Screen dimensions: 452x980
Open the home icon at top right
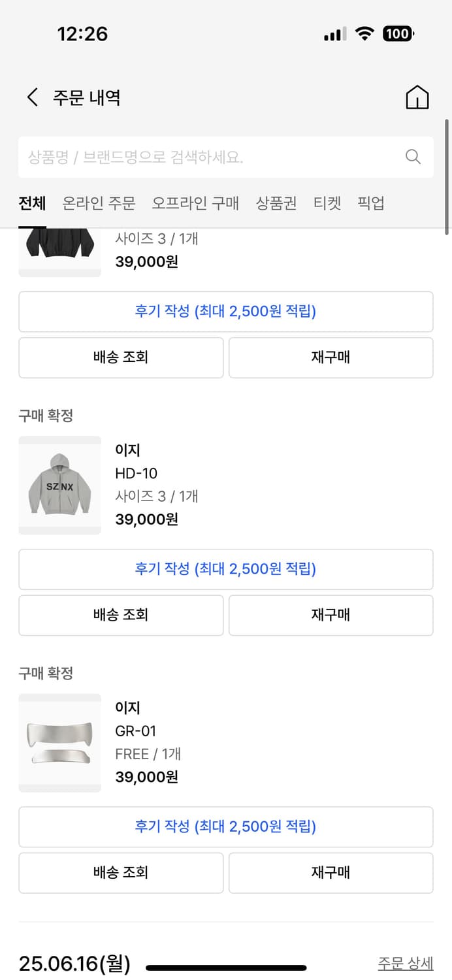tap(417, 97)
